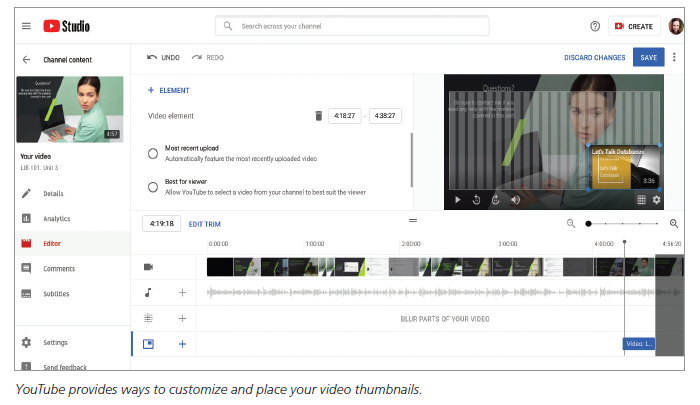
Task: Select the Let's Talk Databases end screen element
Action: pos(624,167)
